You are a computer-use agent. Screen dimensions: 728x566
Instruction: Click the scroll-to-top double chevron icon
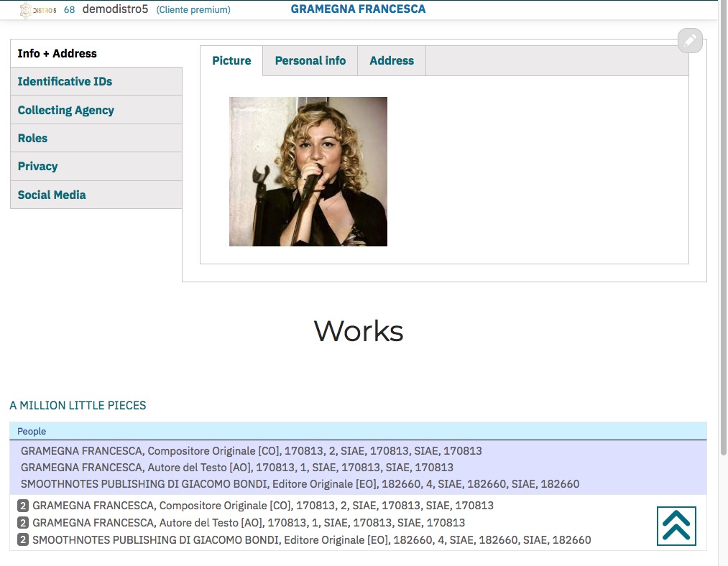tap(676, 526)
